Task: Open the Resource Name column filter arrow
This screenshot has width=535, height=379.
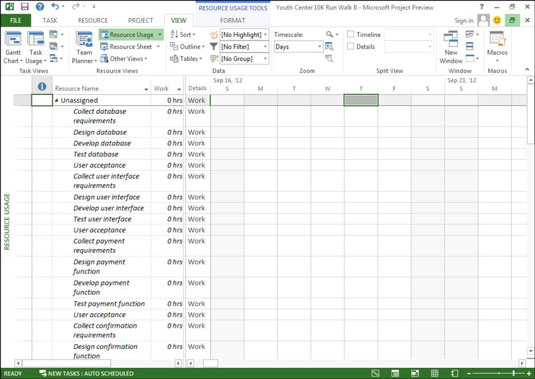Action: 146,89
